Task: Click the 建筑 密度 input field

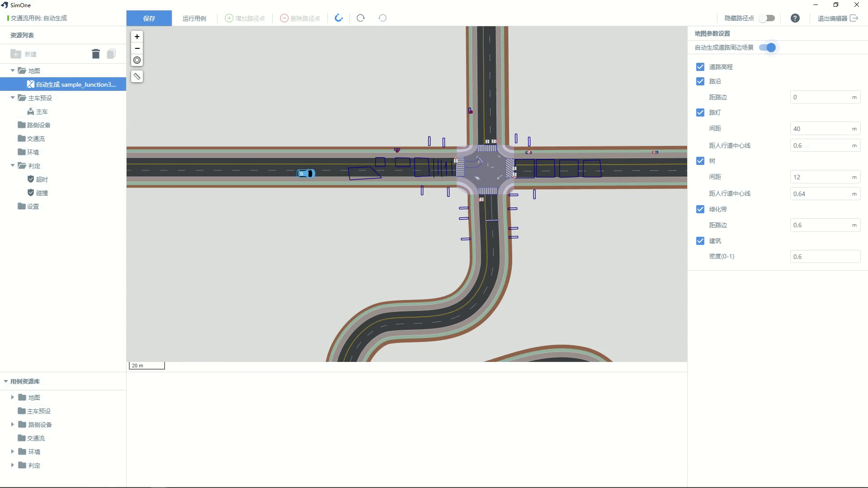Action: coord(825,257)
